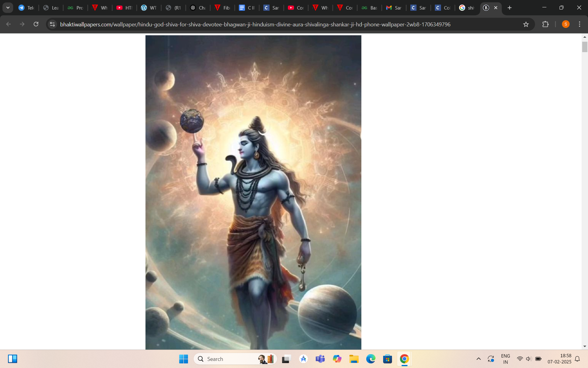The height and width of the screenshot is (368, 588).
Task: Change the ENG IN input language
Action: coord(506,359)
